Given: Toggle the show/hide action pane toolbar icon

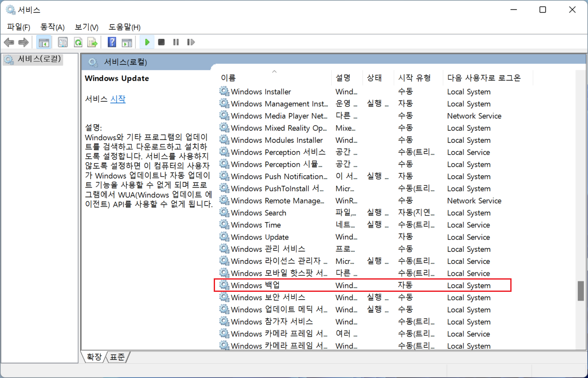Looking at the screenshot, I should pyautogui.click(x=127, y=42).
